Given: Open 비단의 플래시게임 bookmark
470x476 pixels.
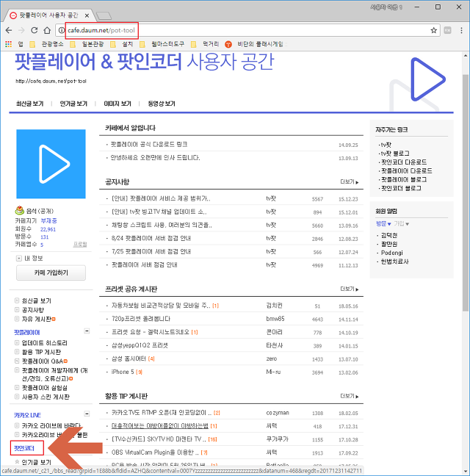Looking at the screenshot, I should coord(254,44).
